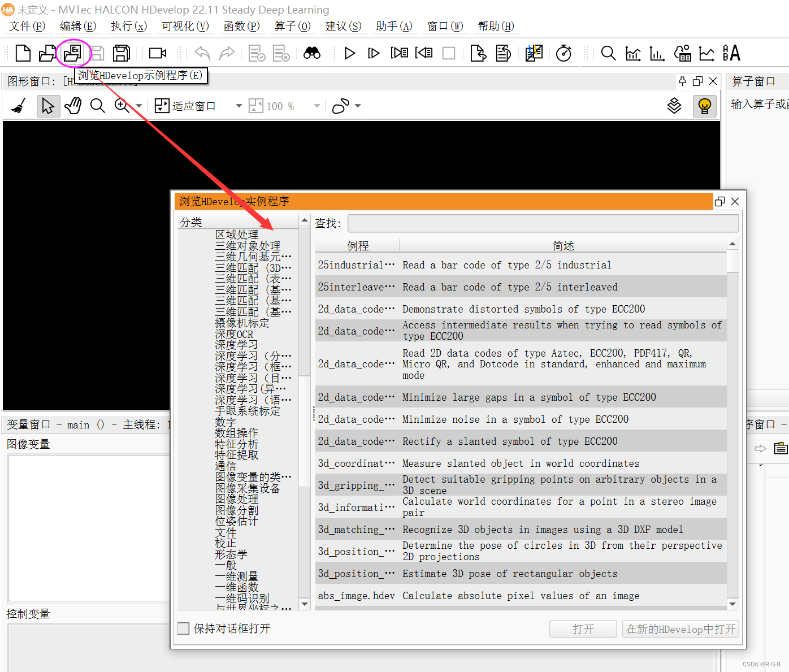Open the 帮助(H) menu

pyautogui.click(x=496, y=26)
